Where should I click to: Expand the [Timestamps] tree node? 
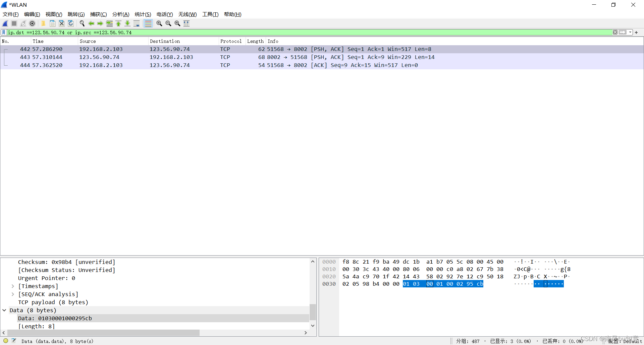(x=13, y=286)
